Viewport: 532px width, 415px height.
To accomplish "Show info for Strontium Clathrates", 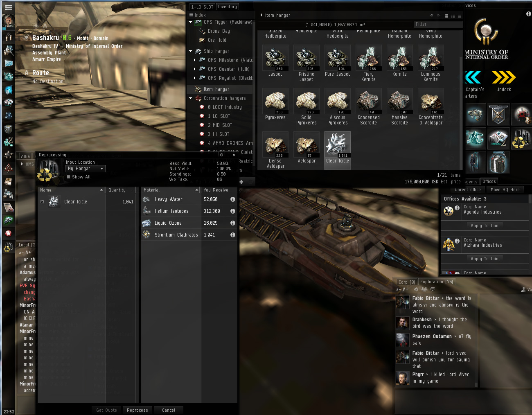I will [233, 235].
